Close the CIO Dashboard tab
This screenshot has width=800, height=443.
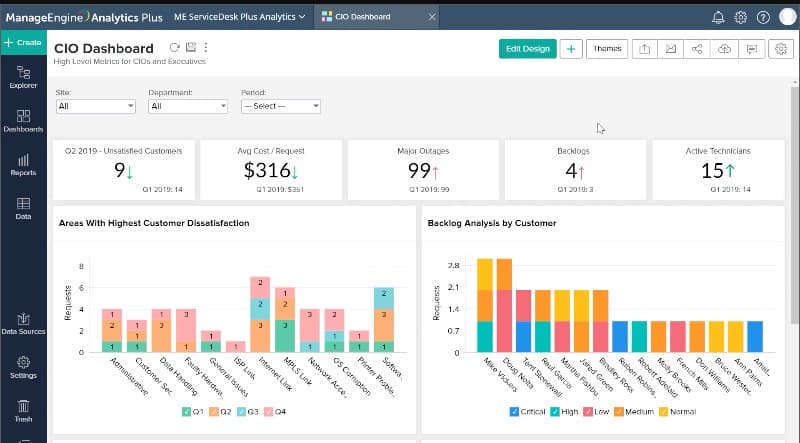pos(432,17)
